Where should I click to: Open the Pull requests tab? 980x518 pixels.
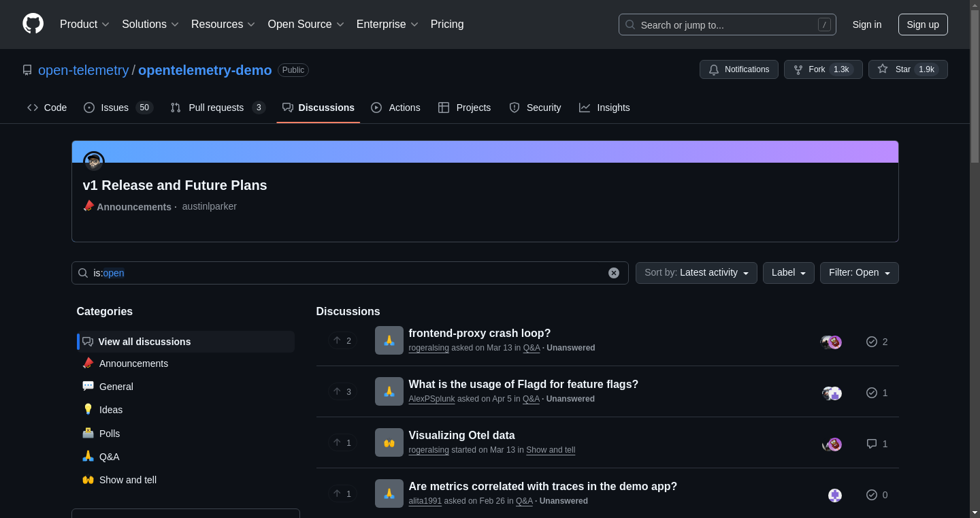pos(218,108)
